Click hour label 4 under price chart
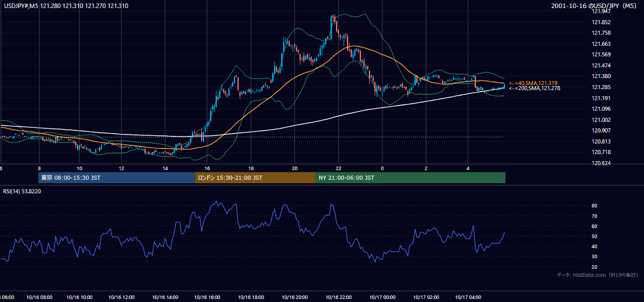The width and height of the screenshot is (644, 302). 468,168
